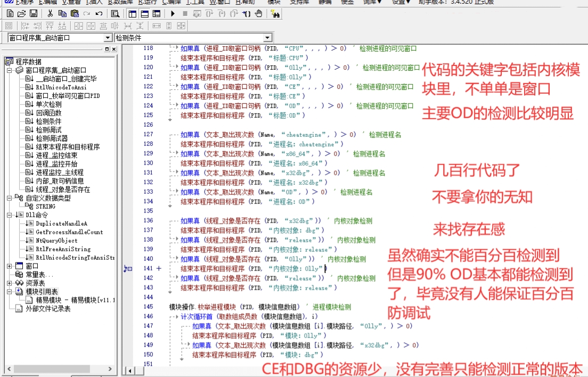This screenshot has height=377, width=588.
Task: Click the Undo arrow icon
Action: pos(99,14)
